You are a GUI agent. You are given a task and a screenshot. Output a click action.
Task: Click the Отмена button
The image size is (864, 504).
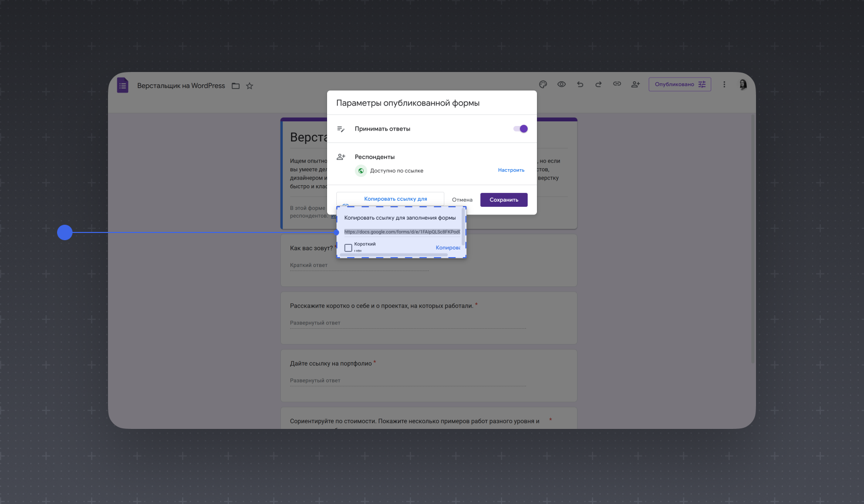point(462,200)
